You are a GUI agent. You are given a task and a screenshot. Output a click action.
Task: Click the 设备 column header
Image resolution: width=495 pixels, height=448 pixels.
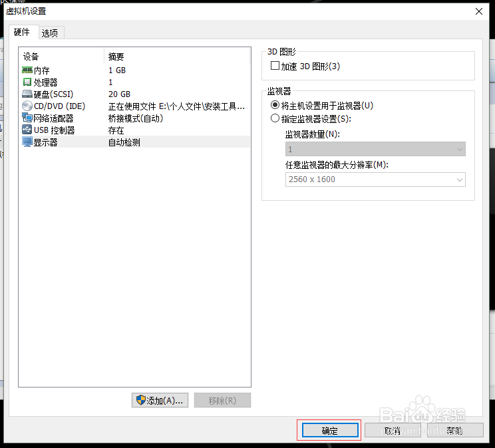[x=61, y=56]
